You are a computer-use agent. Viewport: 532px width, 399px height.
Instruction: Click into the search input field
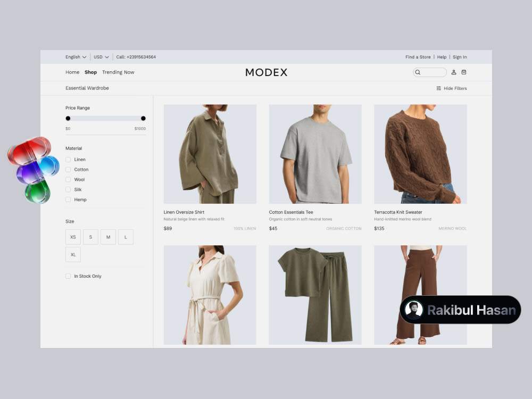[429, 72]
